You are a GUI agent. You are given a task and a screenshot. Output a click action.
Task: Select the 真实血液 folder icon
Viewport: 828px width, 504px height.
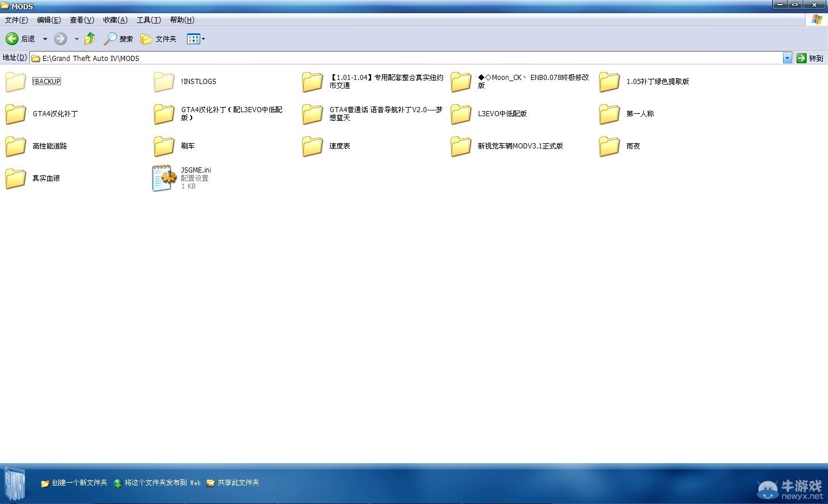pyautogui.click(x=16, y=178)
